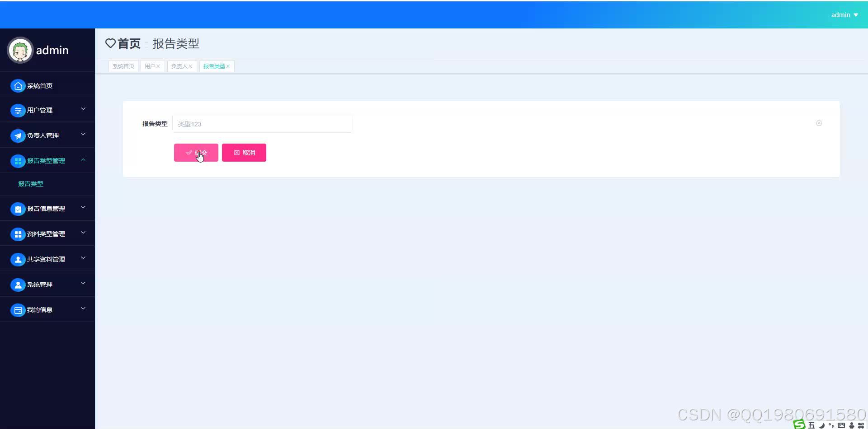
Task: Expand the 负责人管理 chevron
Action: [x=83, y=134]
